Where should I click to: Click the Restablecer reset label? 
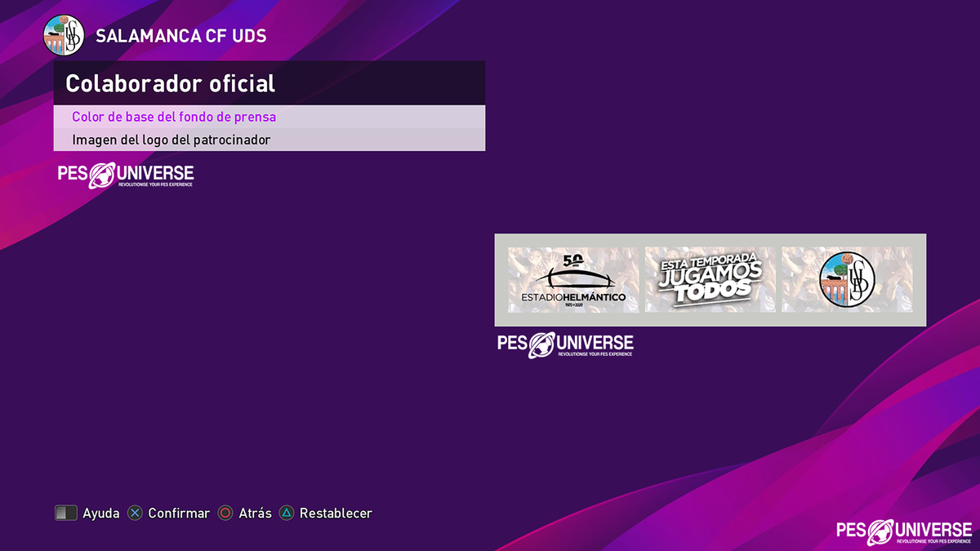pyautogui.click(x=336, y=513)
